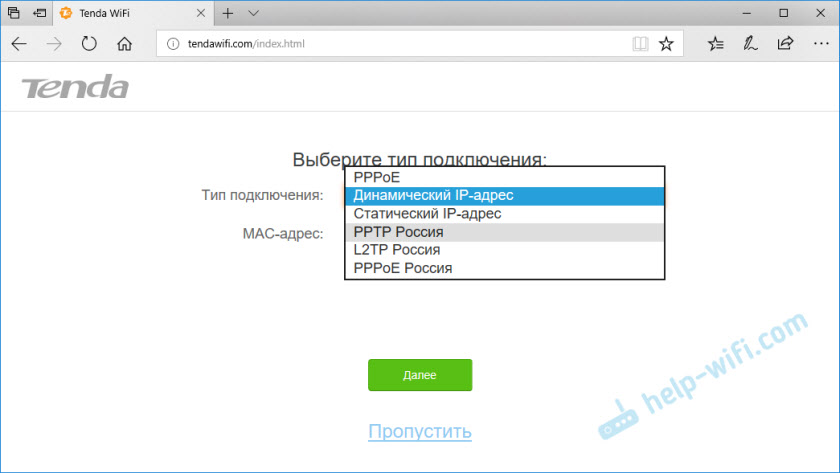Open the Favorites hub
The height and width of the screenshot is (473, 840).
[716, 44]
